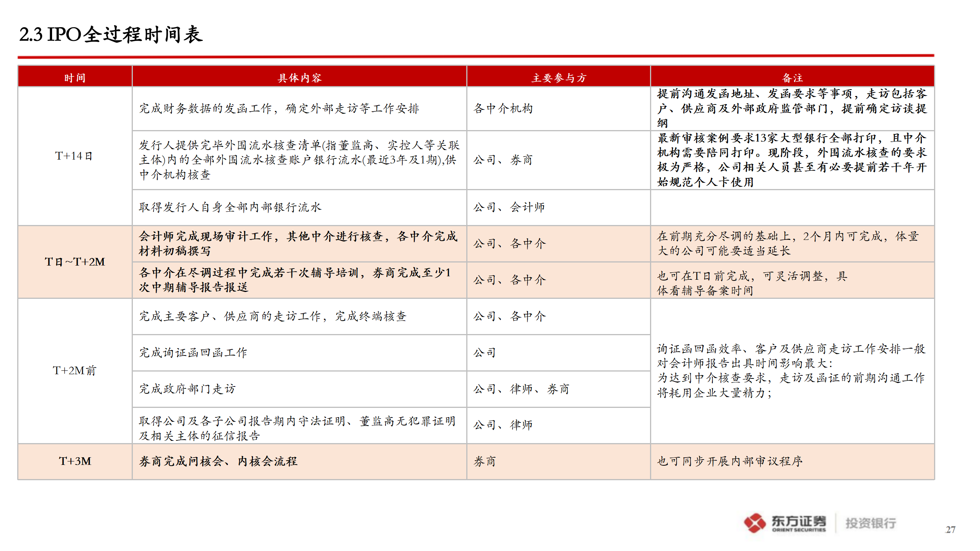Click the '公司、会计师' participant cell
The width and height of the screenshot is (980, 551).
(x=559, y=207)
